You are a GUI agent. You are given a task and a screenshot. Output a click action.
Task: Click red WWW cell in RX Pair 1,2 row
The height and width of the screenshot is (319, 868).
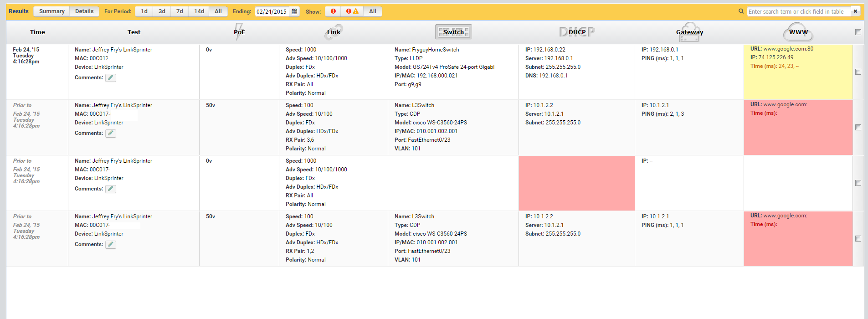(x=798, y=239)
